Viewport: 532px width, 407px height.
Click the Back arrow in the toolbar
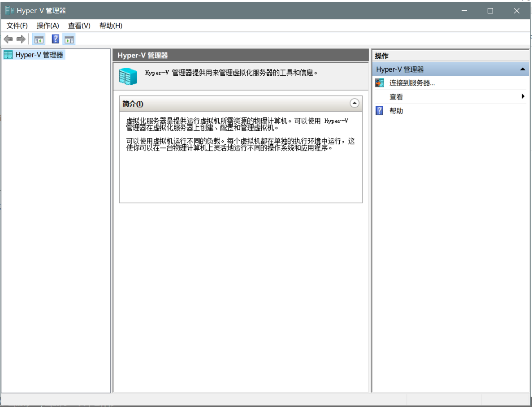point(8,39)
